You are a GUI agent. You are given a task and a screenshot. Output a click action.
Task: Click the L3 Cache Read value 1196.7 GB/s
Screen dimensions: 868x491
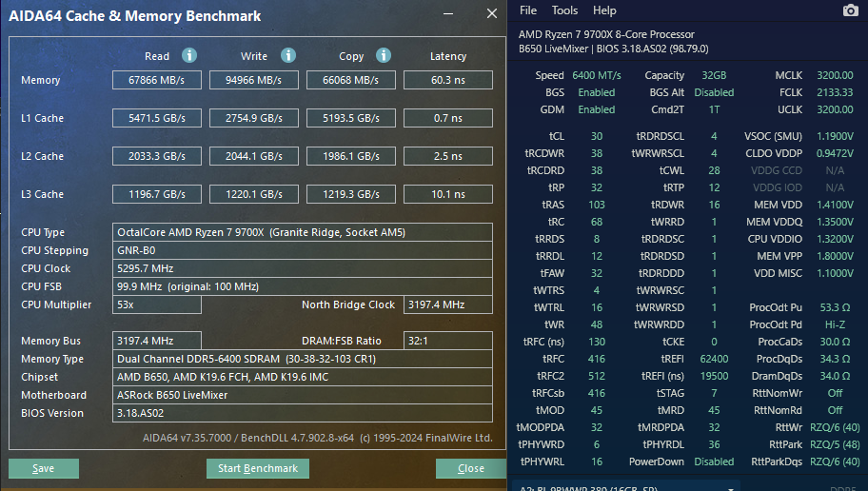[157, 194]
